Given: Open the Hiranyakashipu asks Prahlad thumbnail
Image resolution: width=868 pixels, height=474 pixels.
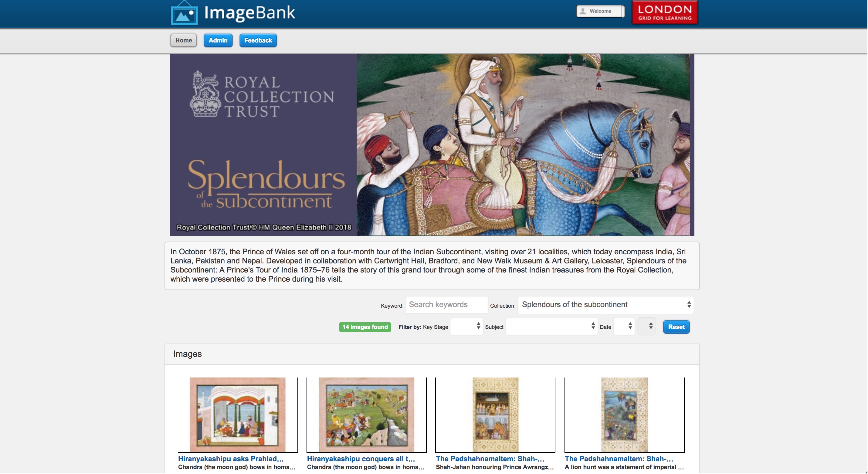Looking at the screenshot, I should coord(237,415).
